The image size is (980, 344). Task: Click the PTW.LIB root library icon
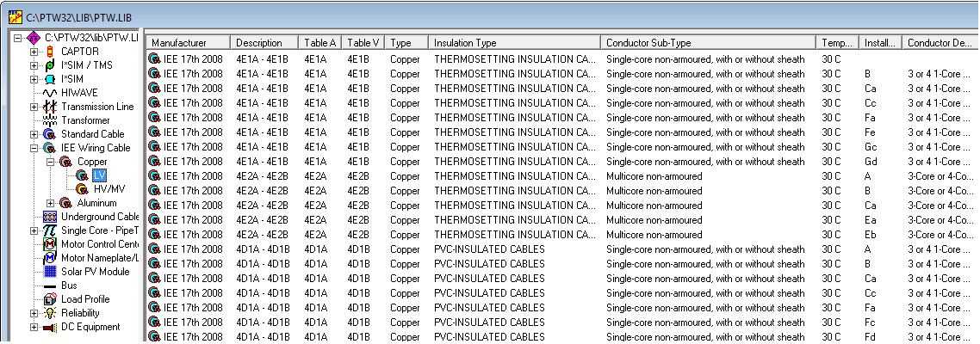[34, 38]
